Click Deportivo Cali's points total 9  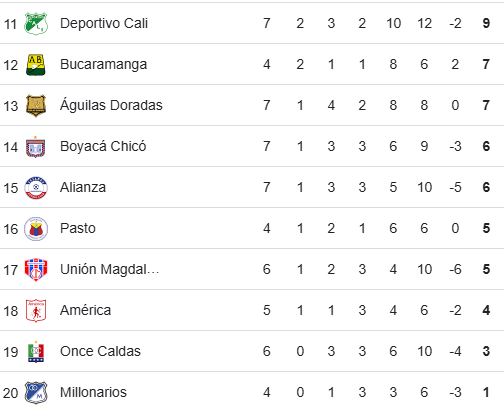[x=486, y=23]
